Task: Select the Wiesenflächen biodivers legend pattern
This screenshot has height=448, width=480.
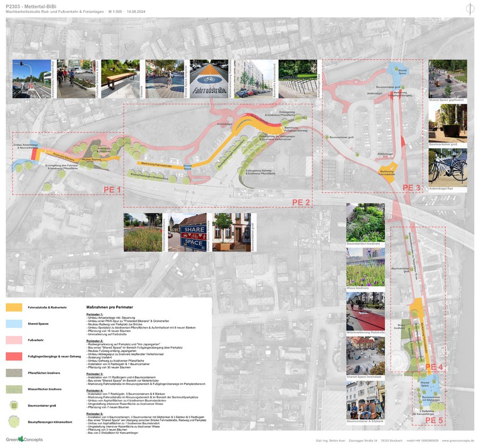Action: (15, 388)
